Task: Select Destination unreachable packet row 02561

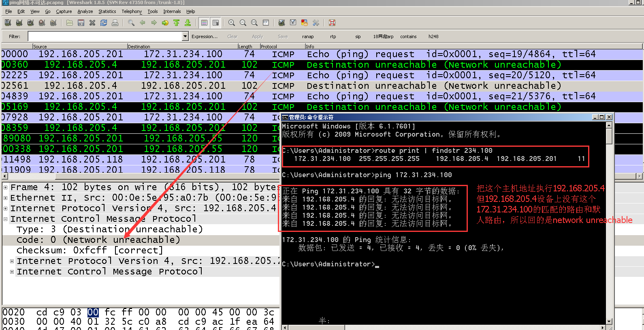Action: tap(322, 86)
